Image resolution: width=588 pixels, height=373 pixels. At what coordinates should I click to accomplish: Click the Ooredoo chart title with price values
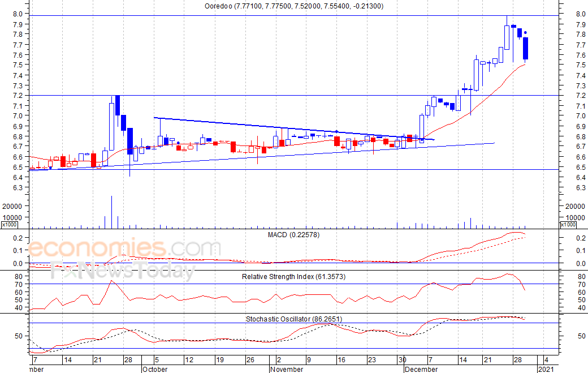293,6
